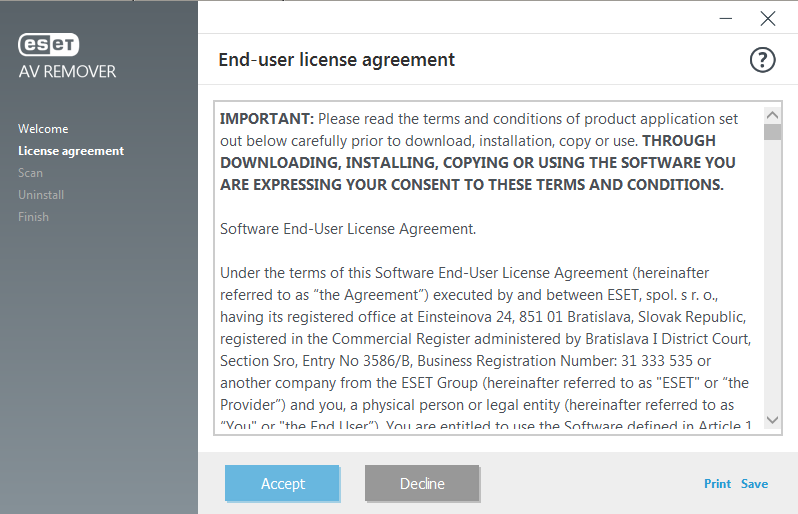This screenshot has height=514, width=798.
Task: Accept the license agreement
Action: pyautogui.click(x=282, y=483)
